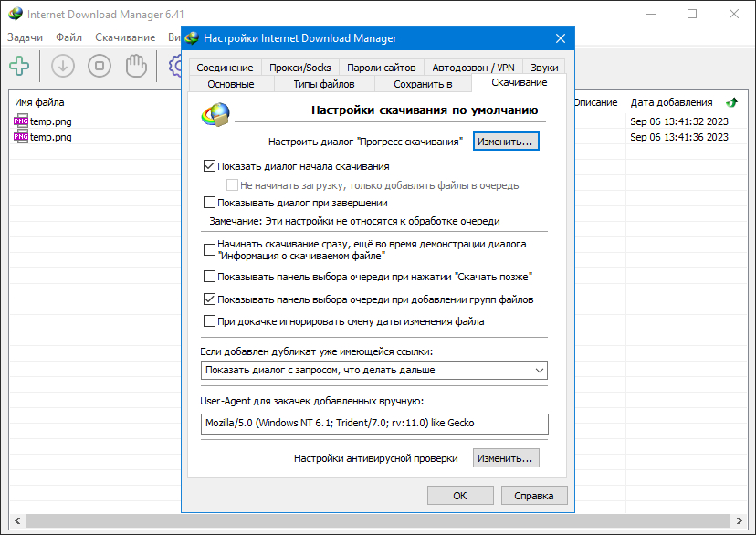The image size is (756, 535).
Task: Click the User-Agent text field
Action: tap(374, 424)
